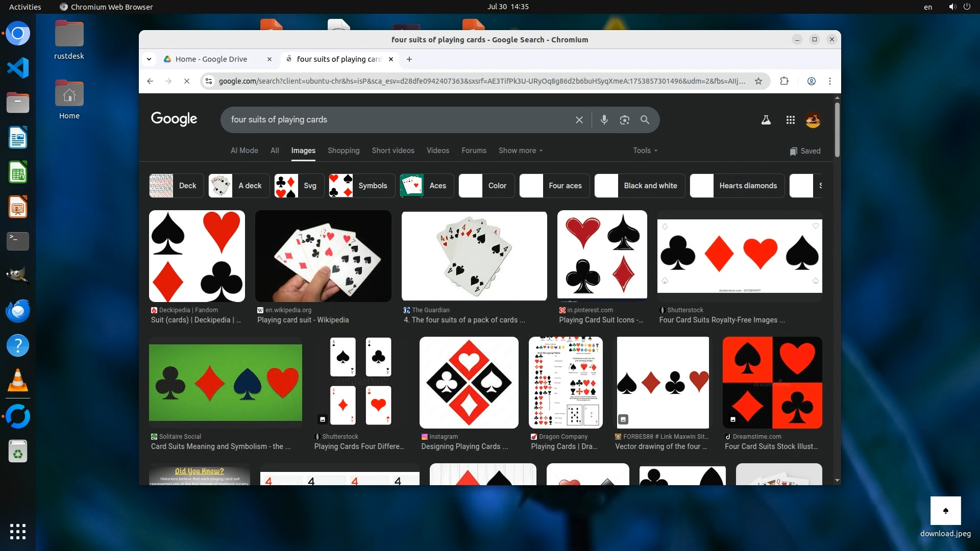The image size is (980, 551).
Task: Open the Saved collections link
Action: (x=805, y=151)
